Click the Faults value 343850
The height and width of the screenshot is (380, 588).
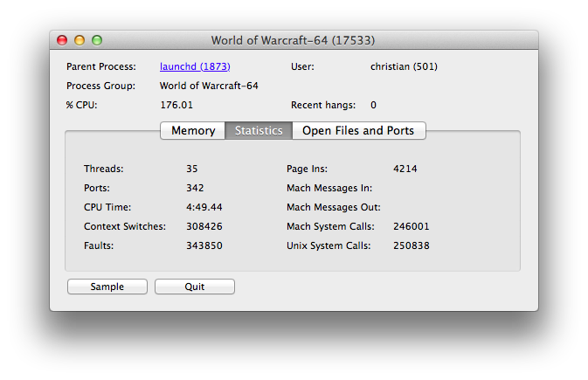tap(204, 245)
